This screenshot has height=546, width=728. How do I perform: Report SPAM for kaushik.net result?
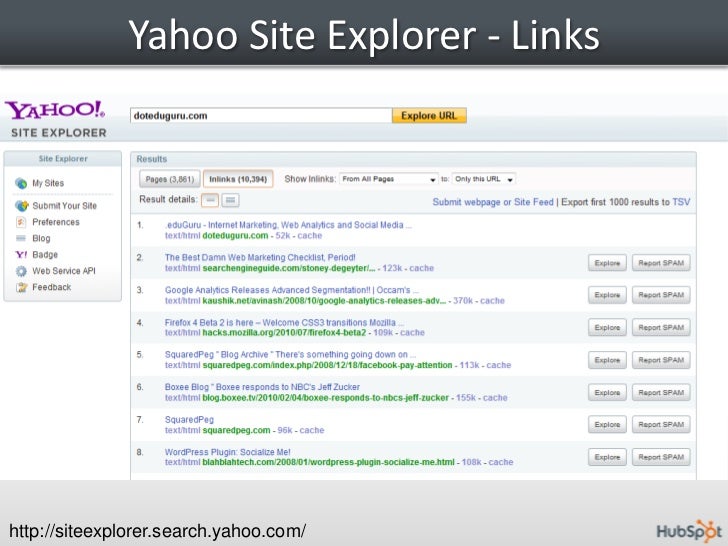(x=661, y=295)
